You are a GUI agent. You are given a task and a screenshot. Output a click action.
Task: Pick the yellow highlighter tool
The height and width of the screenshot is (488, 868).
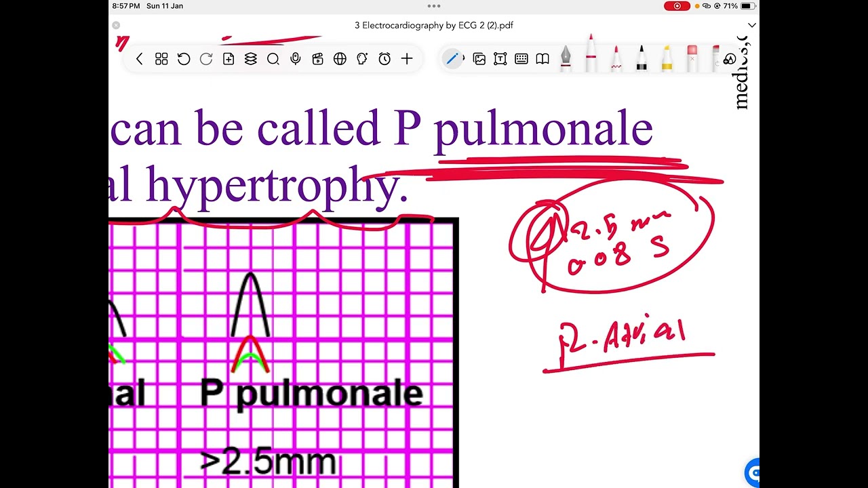[667, 58]
